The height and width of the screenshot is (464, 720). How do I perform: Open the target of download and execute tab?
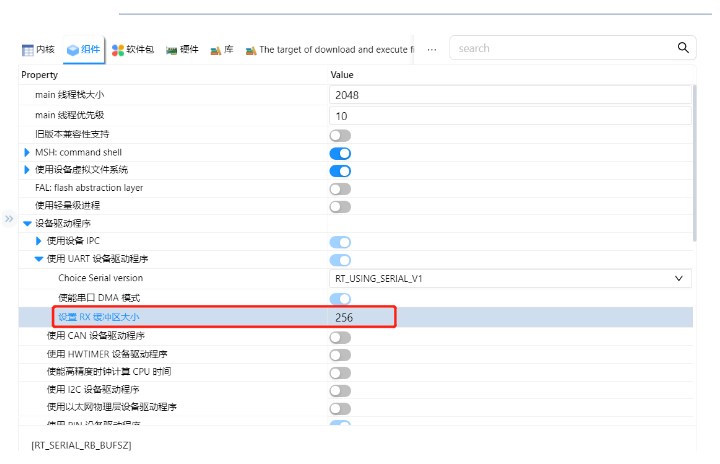click(330, 49)
